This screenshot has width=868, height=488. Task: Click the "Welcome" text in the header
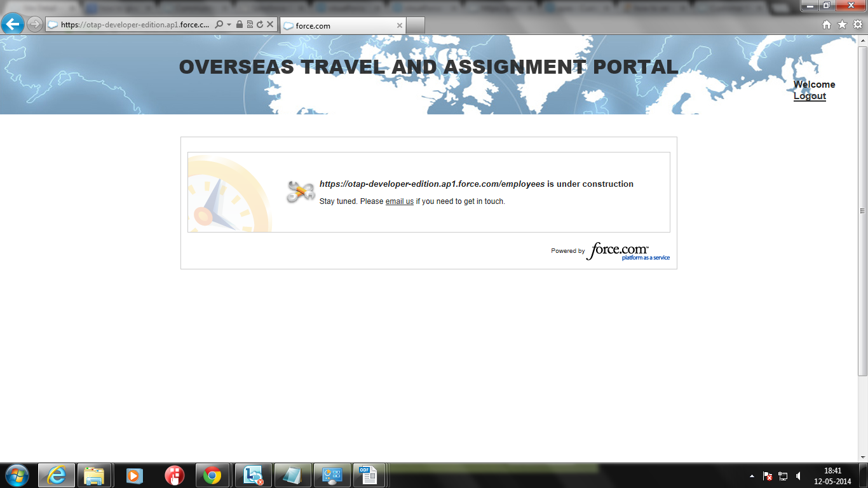tap(815, 85)
